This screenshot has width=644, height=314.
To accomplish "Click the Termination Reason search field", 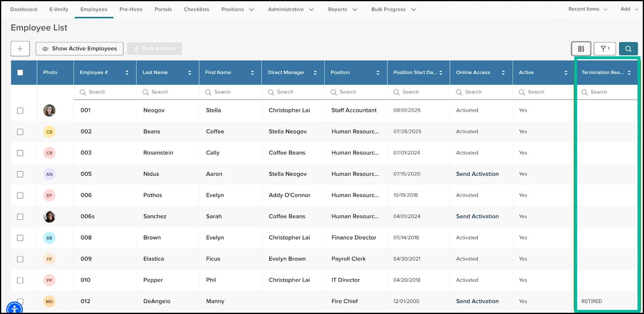I will [607, 92].
